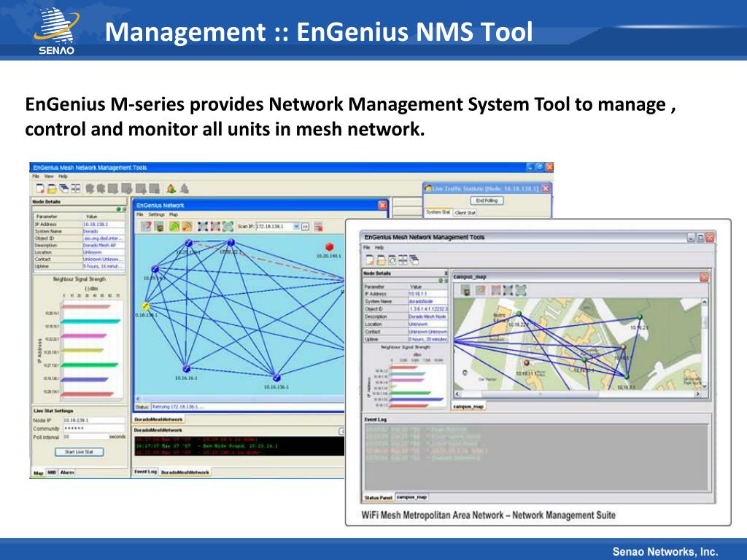747x560 pixels.
Task: Open Help menu in right window
Action: (379, 248)
